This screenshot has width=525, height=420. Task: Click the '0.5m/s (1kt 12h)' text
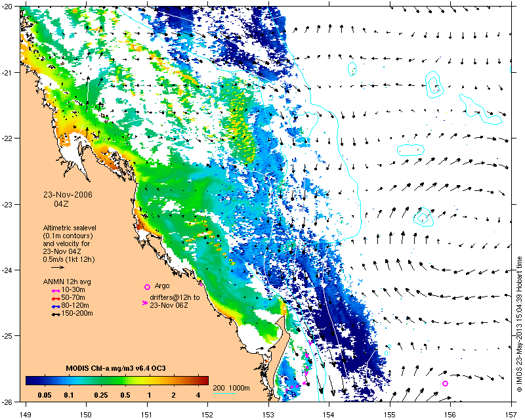69,259
